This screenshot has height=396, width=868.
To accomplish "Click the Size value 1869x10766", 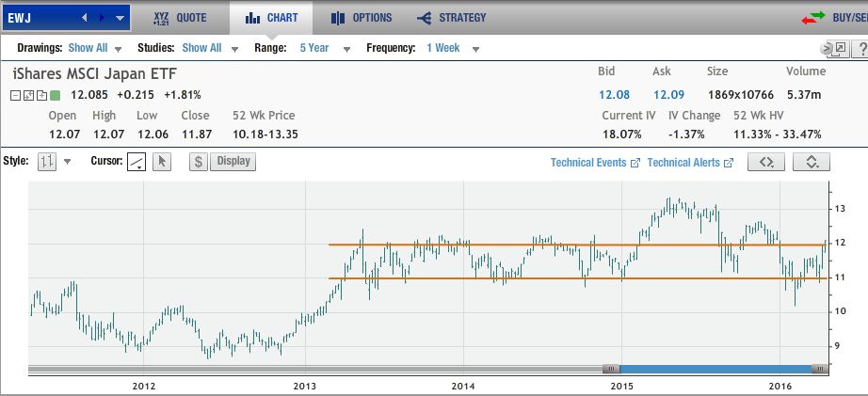I will point(741,95).
